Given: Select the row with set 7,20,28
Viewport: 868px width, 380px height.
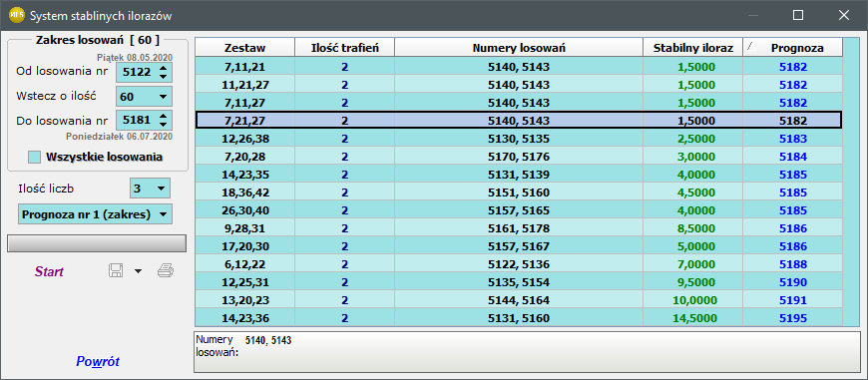Looking at the screenshot, I should coord(519,157).
